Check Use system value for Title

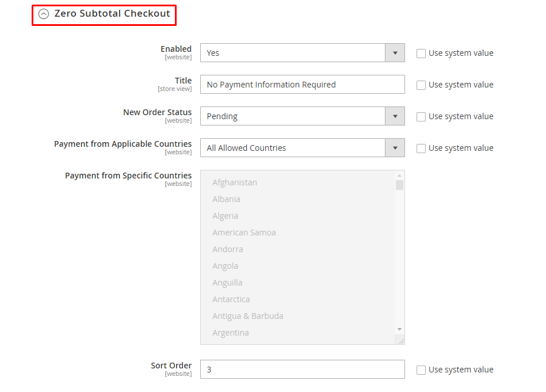[x=421, y=85]
